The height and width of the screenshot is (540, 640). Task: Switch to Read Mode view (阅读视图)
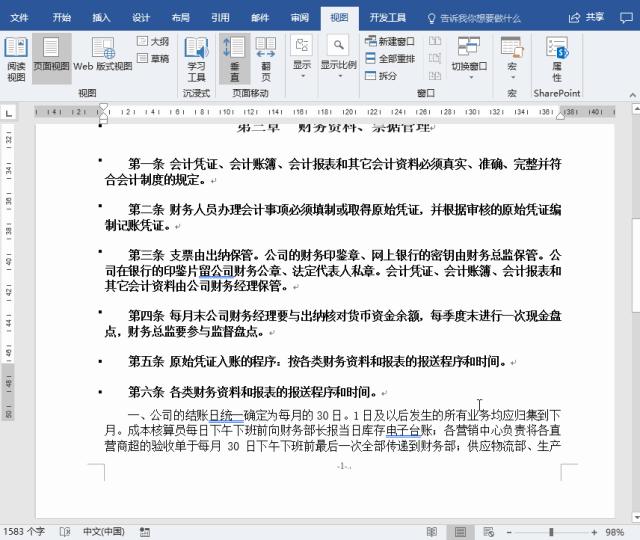click(x=16, y=59)
